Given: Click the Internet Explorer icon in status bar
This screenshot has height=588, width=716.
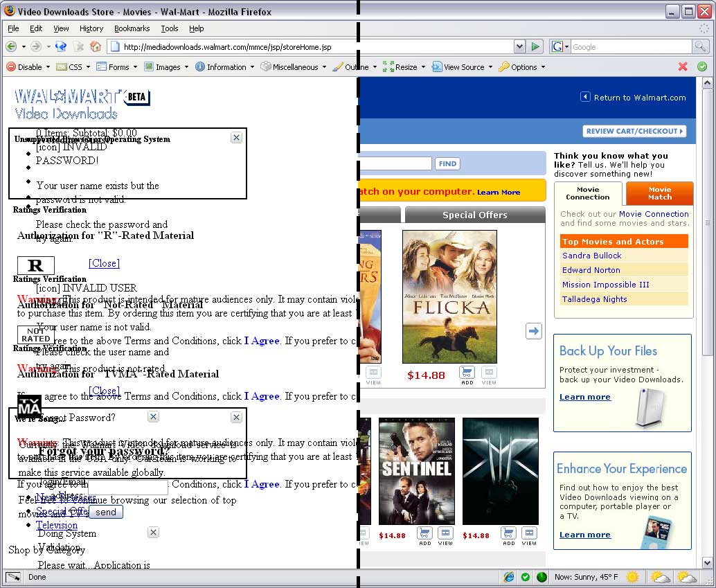Looking at the screenshot, I should pyautogui.click(x=509, y=577).
